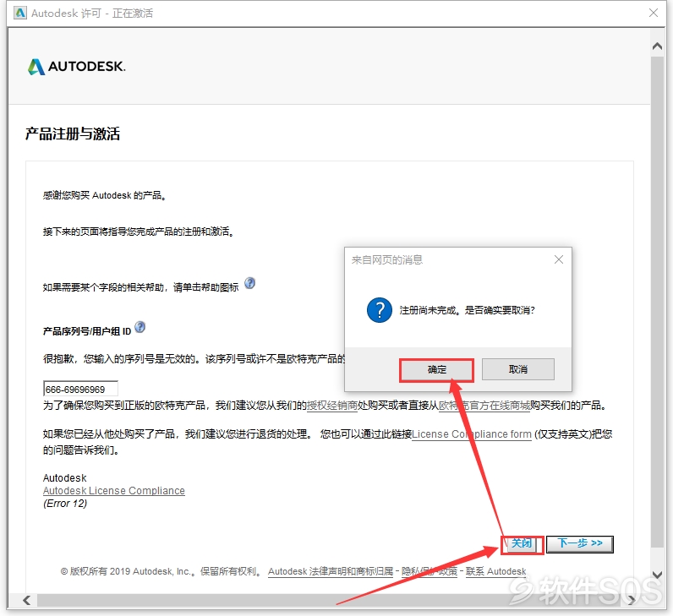This screenshot has height=616, width=673.
Task: Click the vertical scrollbar down arrow
Action: 657,575
